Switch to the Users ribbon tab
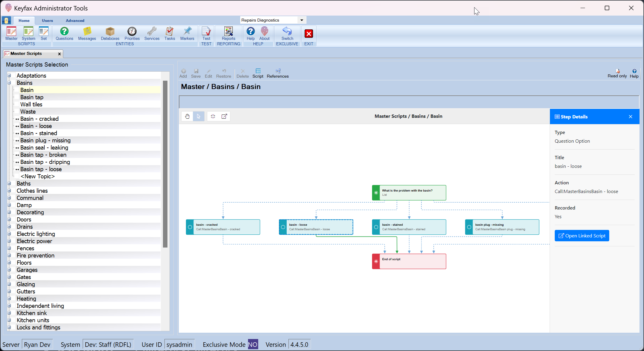This screenshot has height=351, width=644. pos(47,20)
